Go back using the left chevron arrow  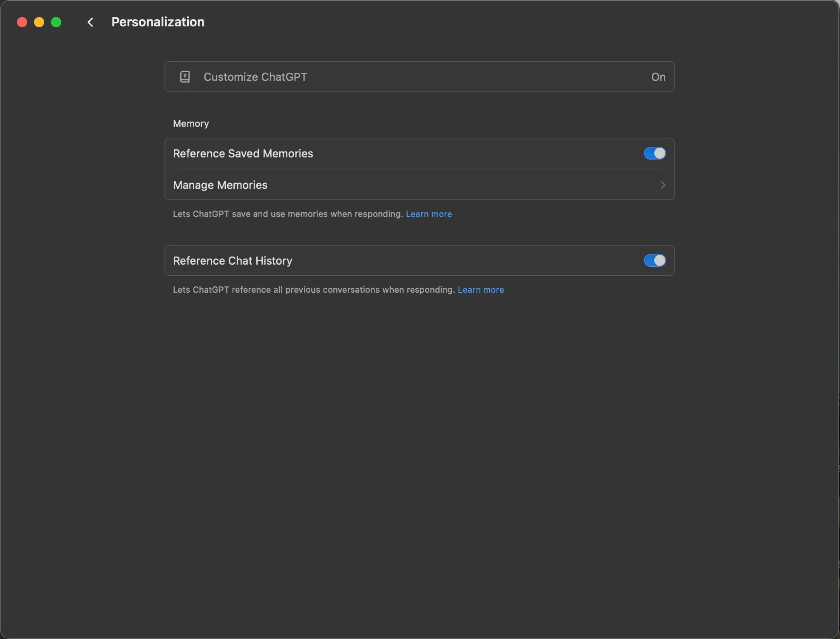point(90,22)
